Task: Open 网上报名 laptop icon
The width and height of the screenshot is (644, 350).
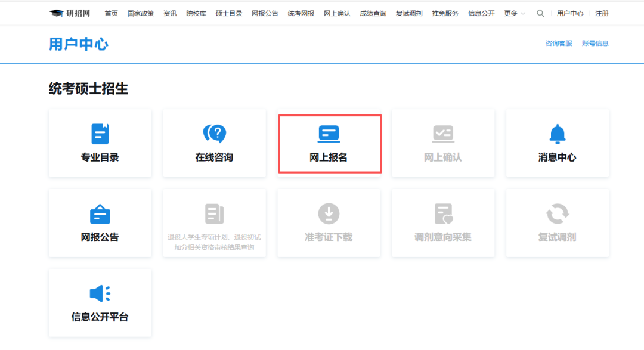Action: (329, 134)
